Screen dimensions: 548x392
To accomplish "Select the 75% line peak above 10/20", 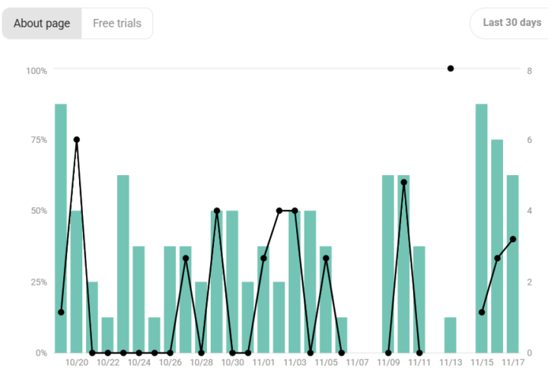I will [76, 140].
